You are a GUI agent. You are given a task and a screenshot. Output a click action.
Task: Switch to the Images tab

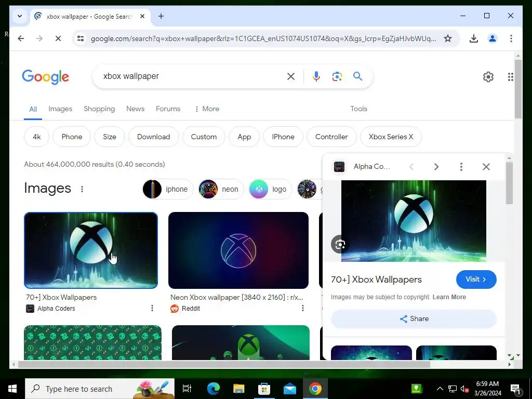60,109
